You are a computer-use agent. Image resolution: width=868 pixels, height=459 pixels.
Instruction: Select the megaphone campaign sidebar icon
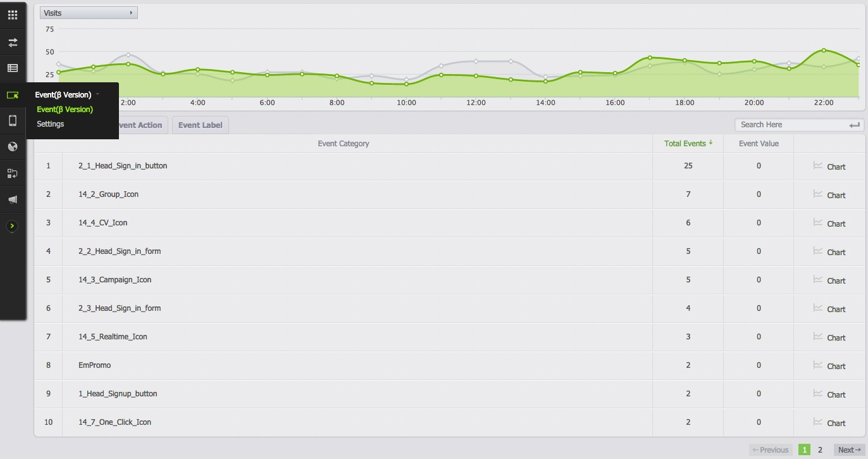coord(13,199)
